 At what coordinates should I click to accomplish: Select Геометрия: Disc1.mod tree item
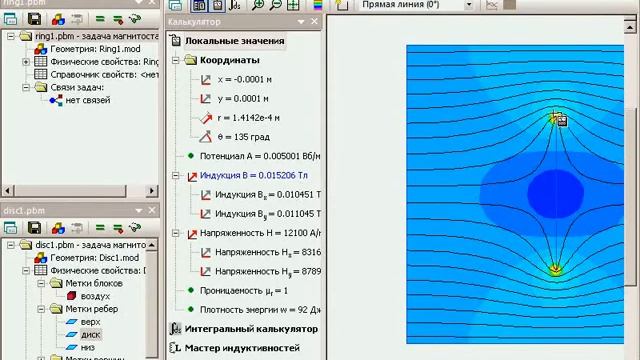[x=94, y=258]
